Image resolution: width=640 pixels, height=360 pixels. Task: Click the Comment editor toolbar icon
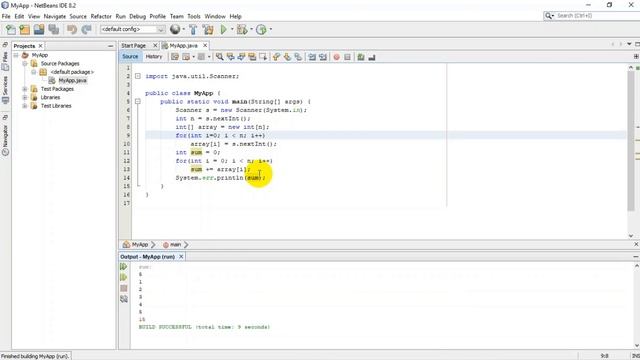point(361,57)
